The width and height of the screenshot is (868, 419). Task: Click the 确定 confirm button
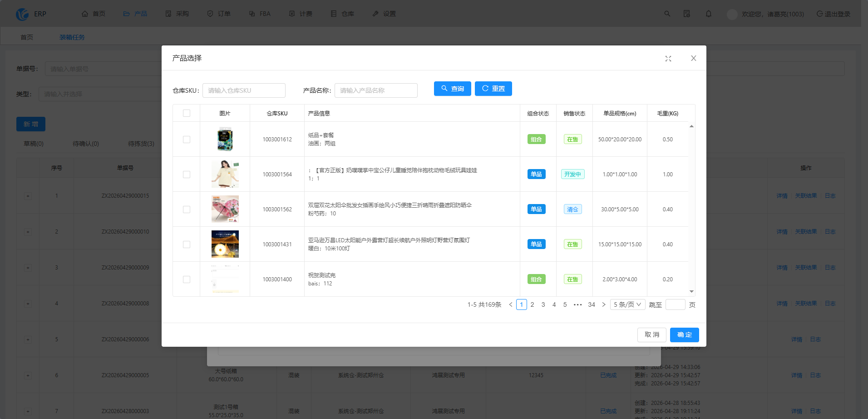click(685, 335)
